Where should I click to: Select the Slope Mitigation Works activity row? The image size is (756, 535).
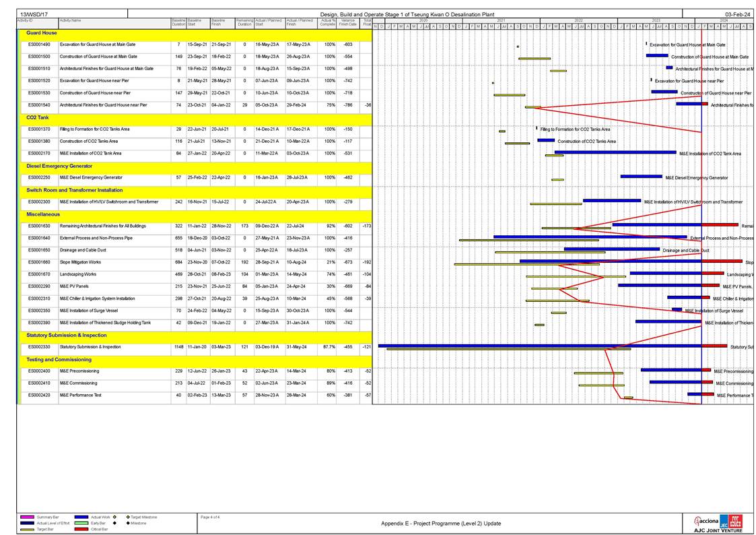(x=80, y=262)
